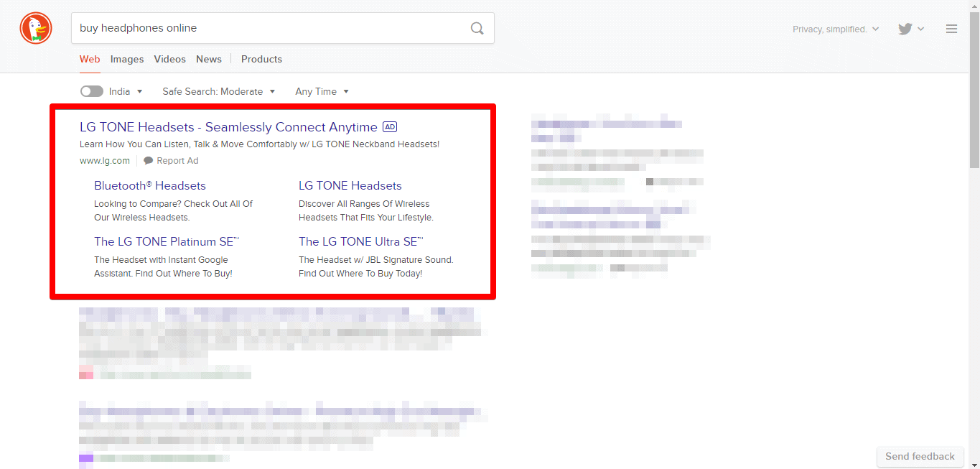The width and height of the screenshot is (980, 469).
Task: Expand the Privacy, simplified dropdown
Action: pos(836,29)
